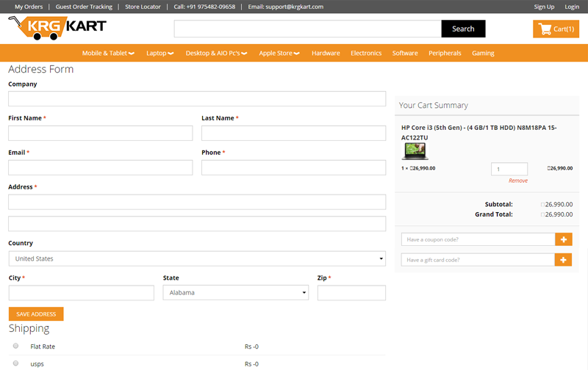Click the Search button
588x370 pixels.
click(x=463, y=29)
